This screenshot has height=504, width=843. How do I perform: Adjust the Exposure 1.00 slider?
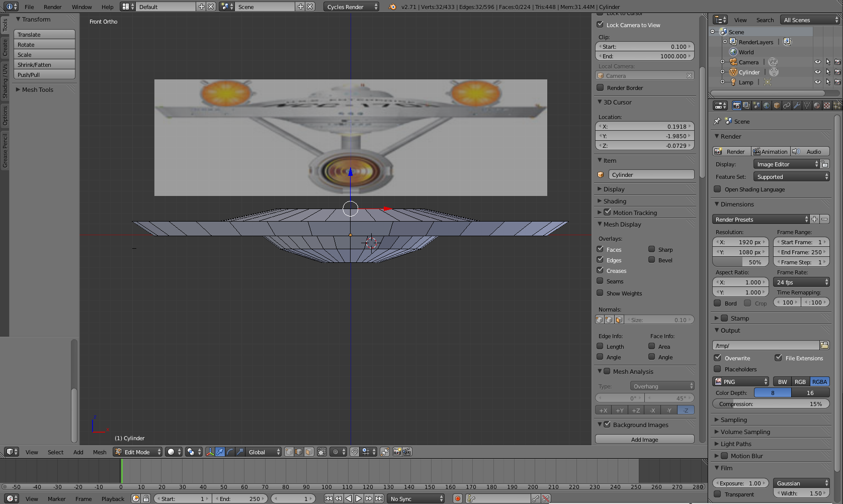coord(740,483)
